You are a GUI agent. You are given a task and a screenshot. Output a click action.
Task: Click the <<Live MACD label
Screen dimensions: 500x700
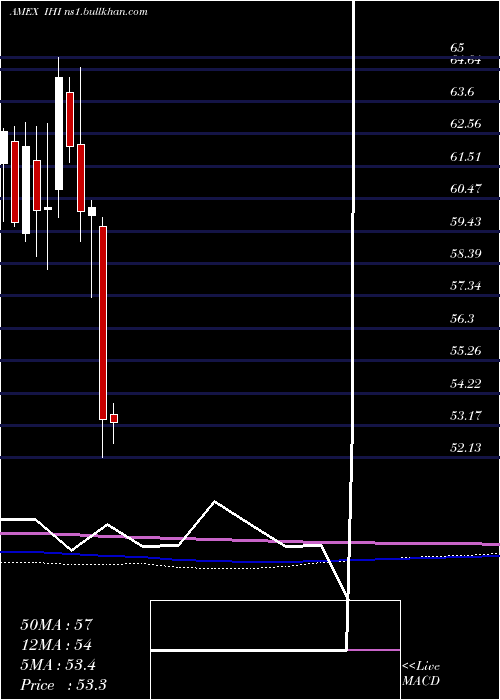point(421,673)
